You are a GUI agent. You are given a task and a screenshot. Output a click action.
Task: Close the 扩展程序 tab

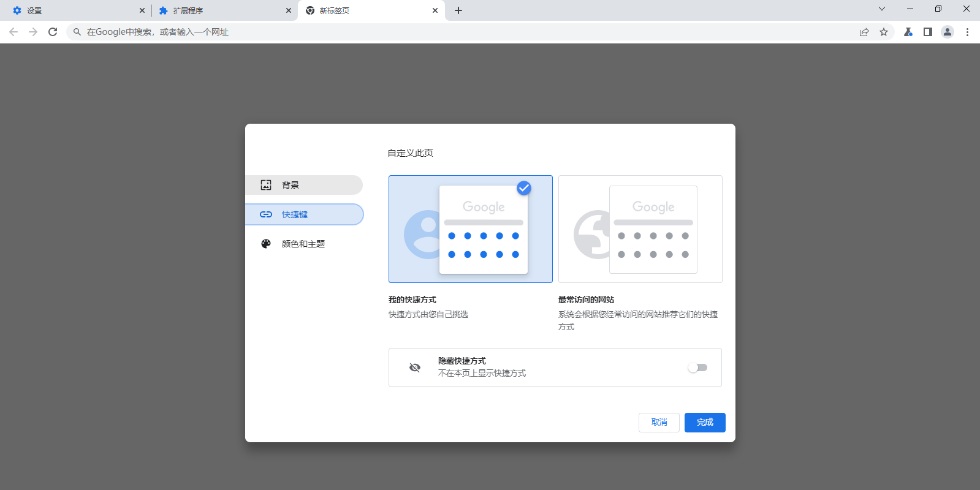[x=289, y=10]
